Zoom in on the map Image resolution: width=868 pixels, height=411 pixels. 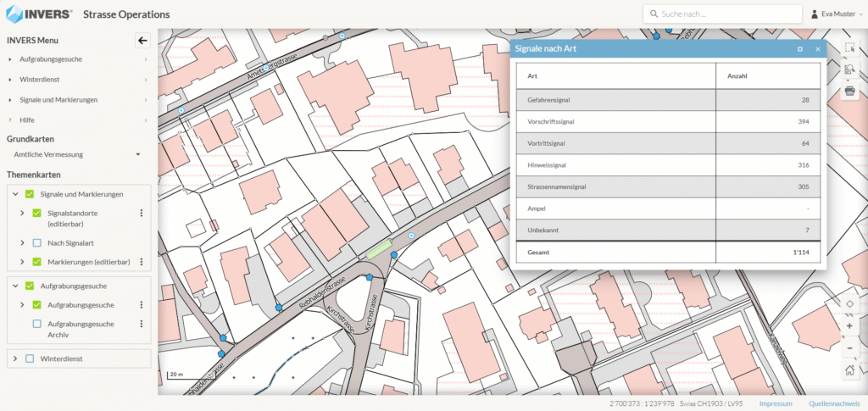(x=849, y=326)
